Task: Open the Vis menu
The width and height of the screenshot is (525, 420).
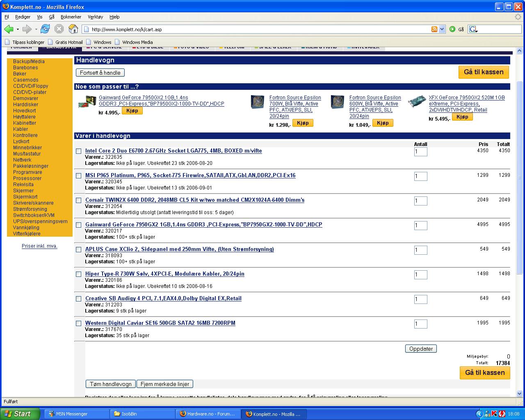Action: (40, 17)
